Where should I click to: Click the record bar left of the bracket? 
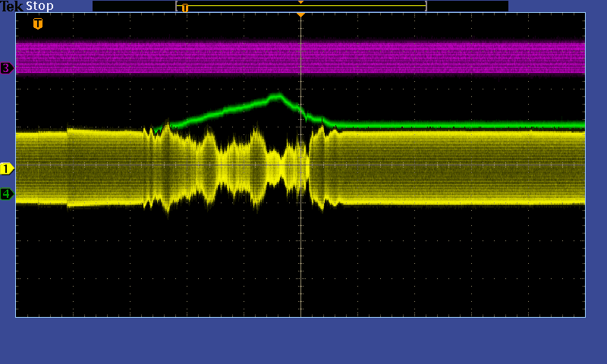click(x=133, y=6)
